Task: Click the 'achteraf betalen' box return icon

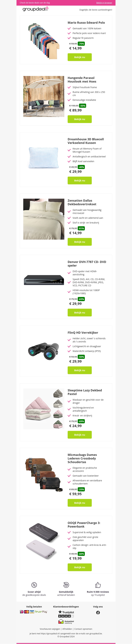Action: [x=66, y=585]
